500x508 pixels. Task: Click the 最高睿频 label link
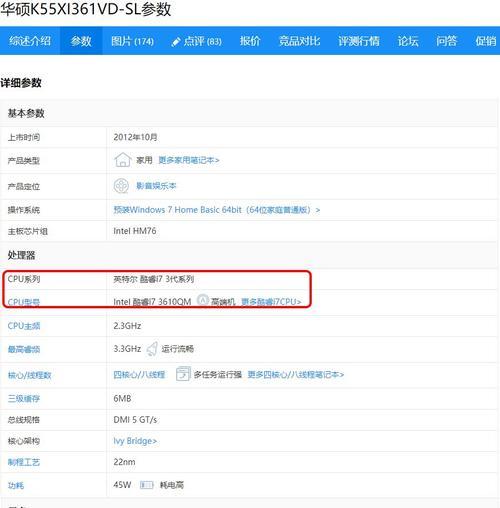click(24, 349)
